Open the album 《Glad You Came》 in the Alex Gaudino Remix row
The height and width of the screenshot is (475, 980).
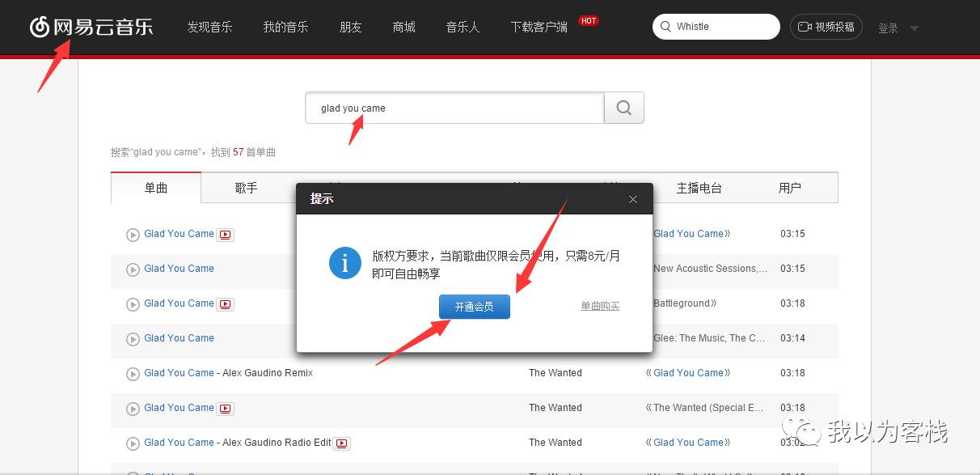tap(688, 373)
